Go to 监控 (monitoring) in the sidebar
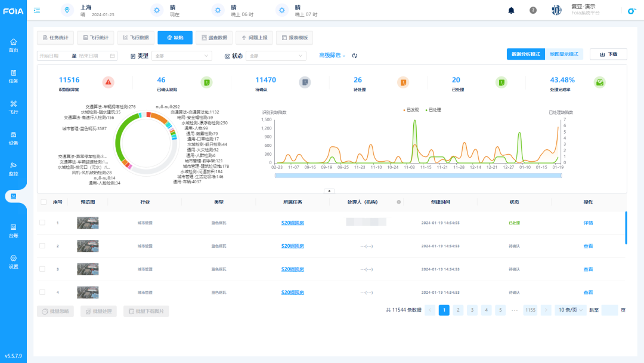The height and width of the screenshot is (363, 644). (x=13, y=168)
